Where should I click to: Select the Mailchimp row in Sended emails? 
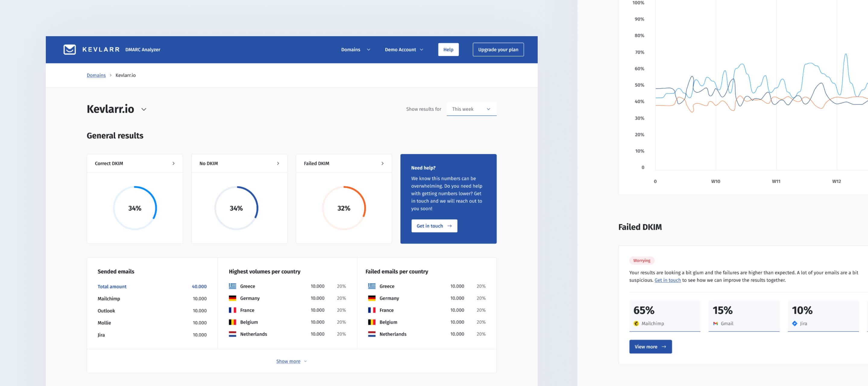[x=152, y=299]
